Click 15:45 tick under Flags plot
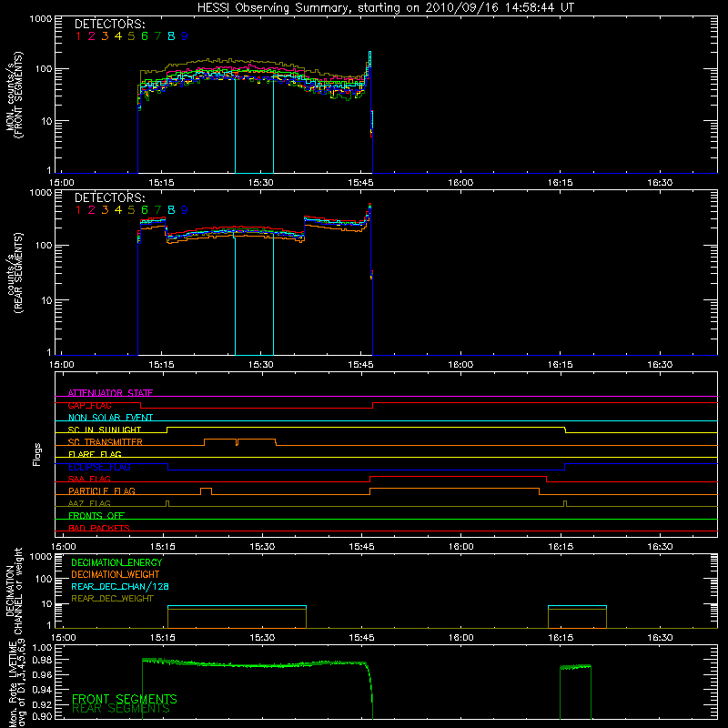Viewport: 728px width, 728px height. coord(361,547)
